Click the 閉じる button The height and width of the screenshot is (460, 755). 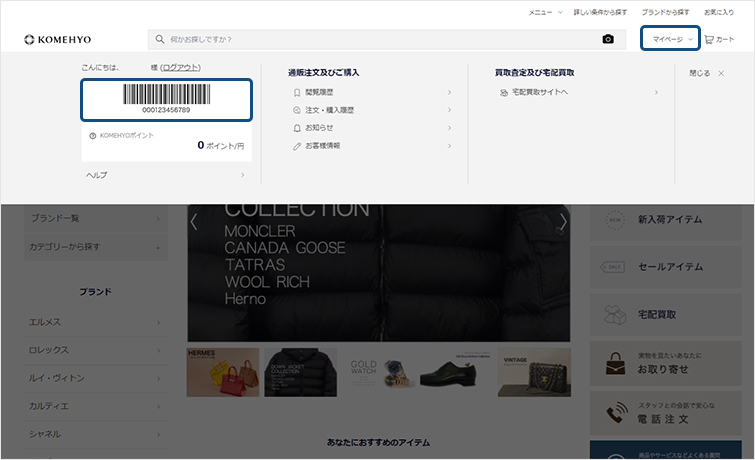coord(700,73)
